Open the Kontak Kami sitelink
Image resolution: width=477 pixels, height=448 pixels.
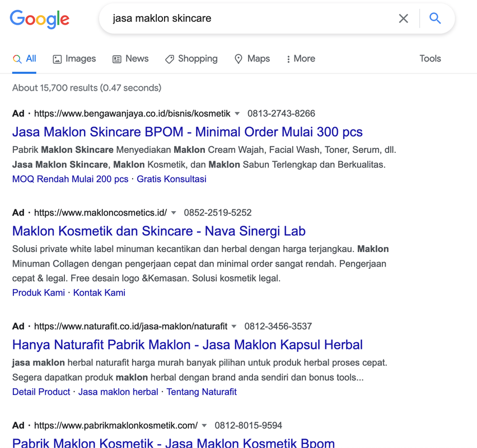point(99,293)
